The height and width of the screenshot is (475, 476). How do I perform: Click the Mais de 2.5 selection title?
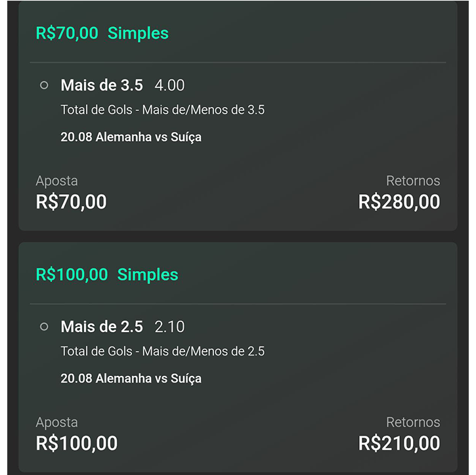[x=101, y=327]
